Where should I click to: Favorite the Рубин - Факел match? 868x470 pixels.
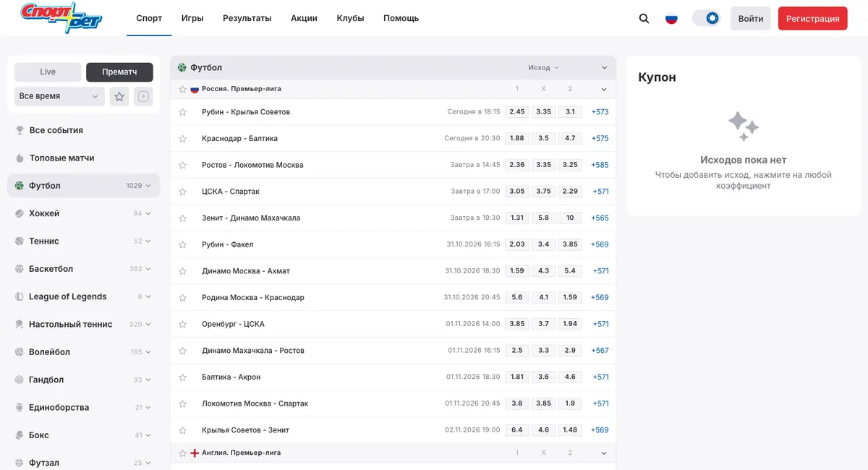point(182,244)
